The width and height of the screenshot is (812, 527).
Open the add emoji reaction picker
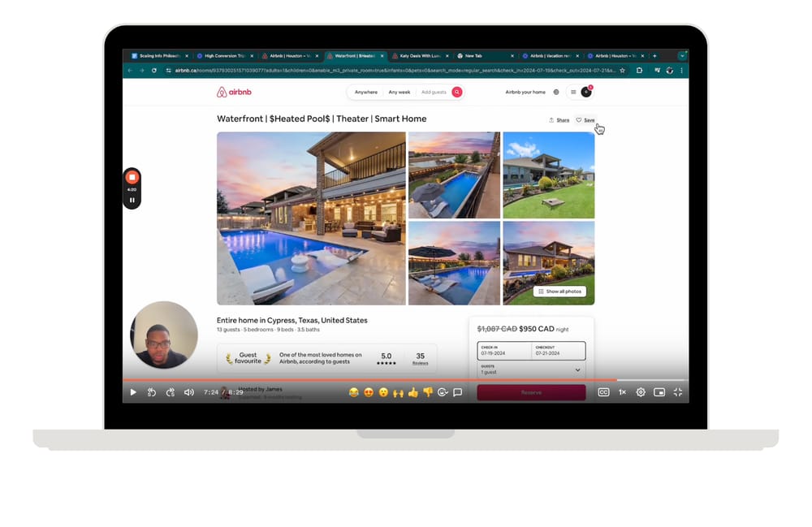pos(443,392)
